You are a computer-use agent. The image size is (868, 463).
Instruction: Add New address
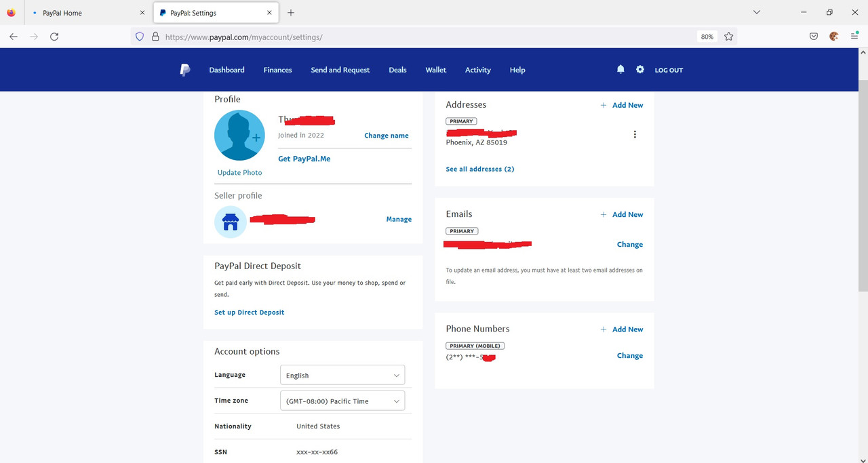pyautogui.click(x=622, y=105)
